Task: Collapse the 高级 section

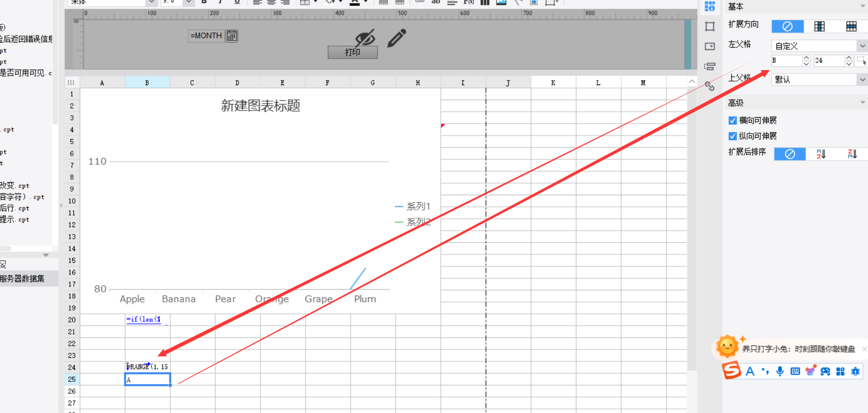Action: (x=862, y=103)
